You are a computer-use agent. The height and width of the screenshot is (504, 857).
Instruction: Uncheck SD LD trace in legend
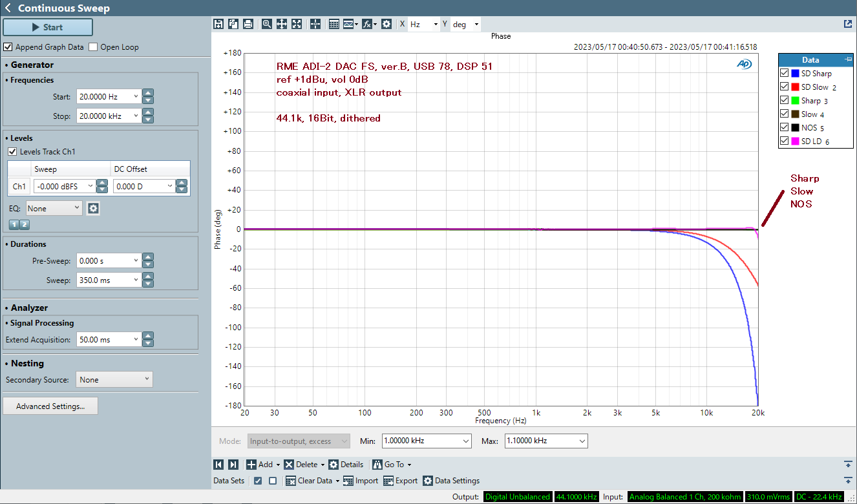(785, 142)
